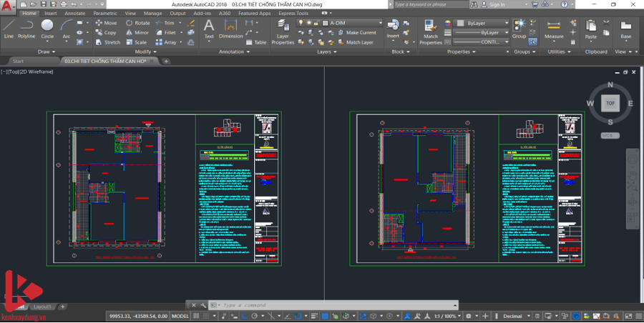
Task: Select the Polyline tool
Action: point(26,29)
